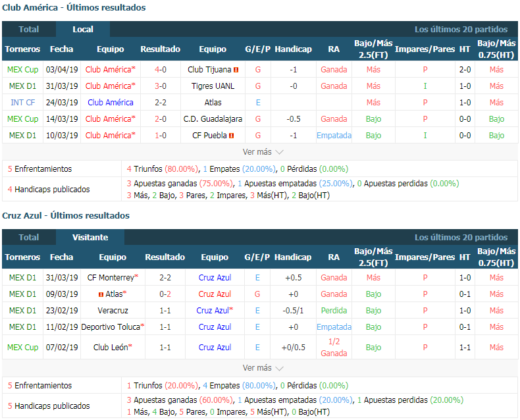Click the 2-2 result against Atlas on 24/03/19
This screenshot has width=520, height=420.
coord(161,103)
